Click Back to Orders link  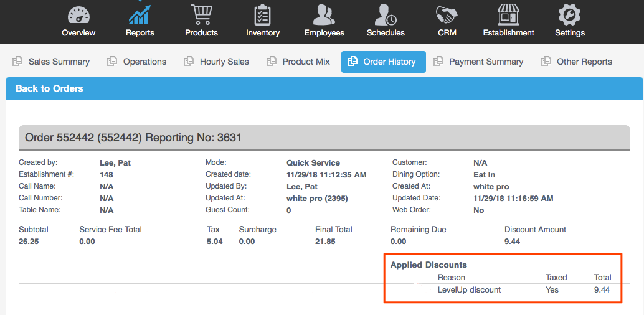(49, 88)
